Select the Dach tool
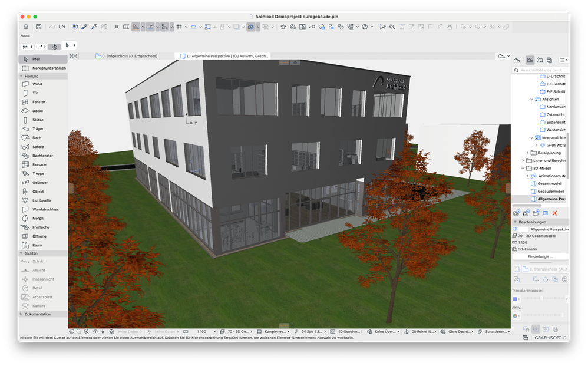 [x=43, y=138]
